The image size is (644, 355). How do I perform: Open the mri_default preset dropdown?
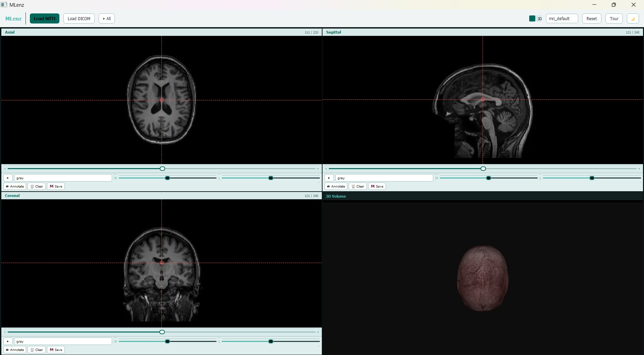pyautogui.click(x=562, y=18)
